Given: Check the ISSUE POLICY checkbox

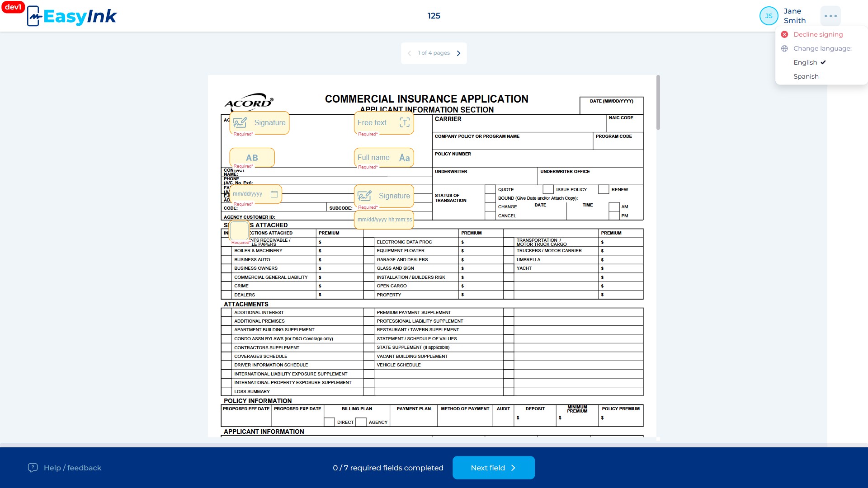Looking at the screenshot, I should pos(548,189).
